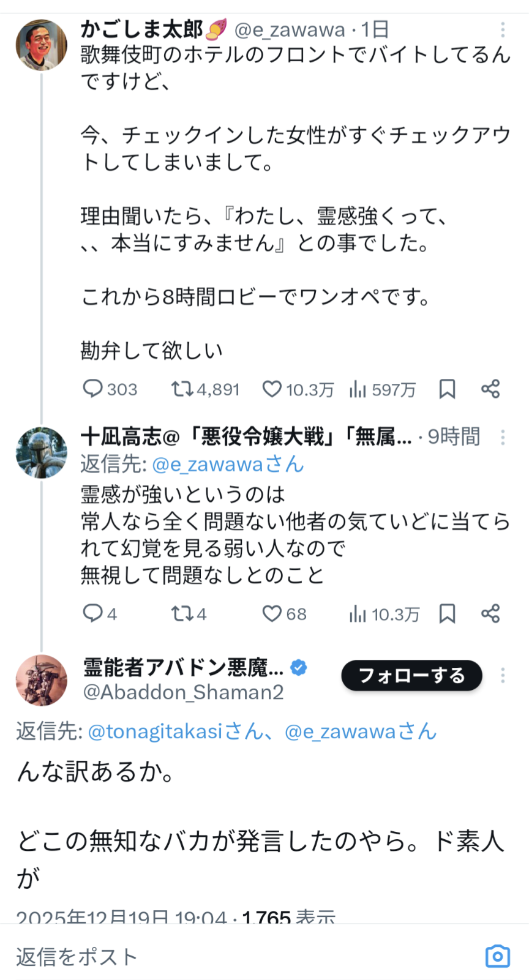Like the かごしま太郎 post
This screenshot has height=980, width=529.
pyautogui.click(x=272, y=389)
